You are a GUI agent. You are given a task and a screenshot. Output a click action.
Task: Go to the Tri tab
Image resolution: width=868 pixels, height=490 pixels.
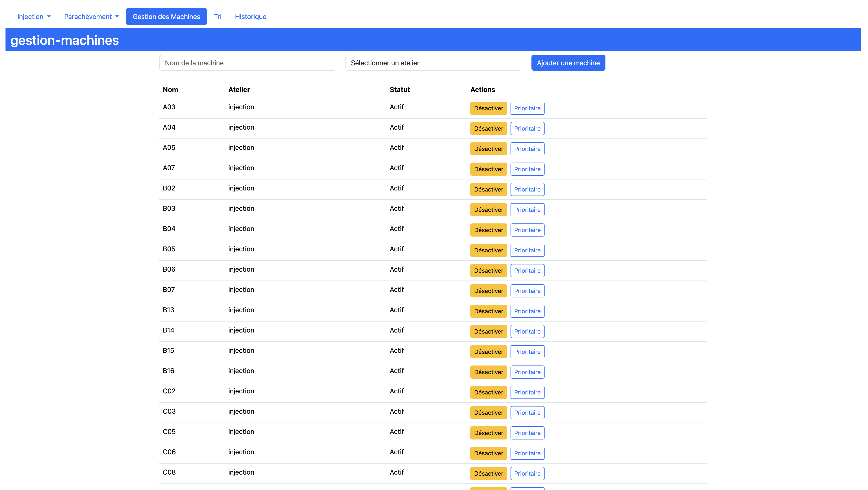click(217, 16)
